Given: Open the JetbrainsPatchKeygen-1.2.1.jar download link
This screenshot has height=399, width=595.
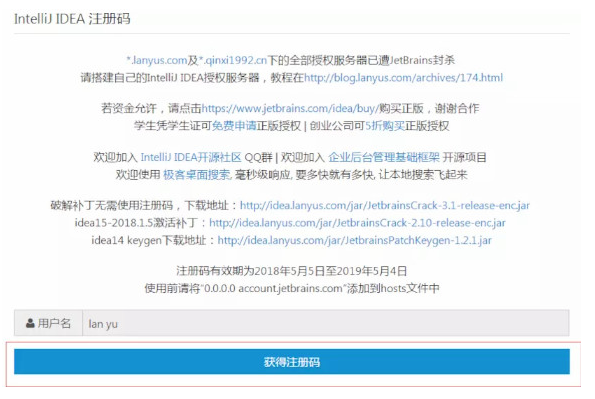Looking at the screenshot, I should (354, 240).
